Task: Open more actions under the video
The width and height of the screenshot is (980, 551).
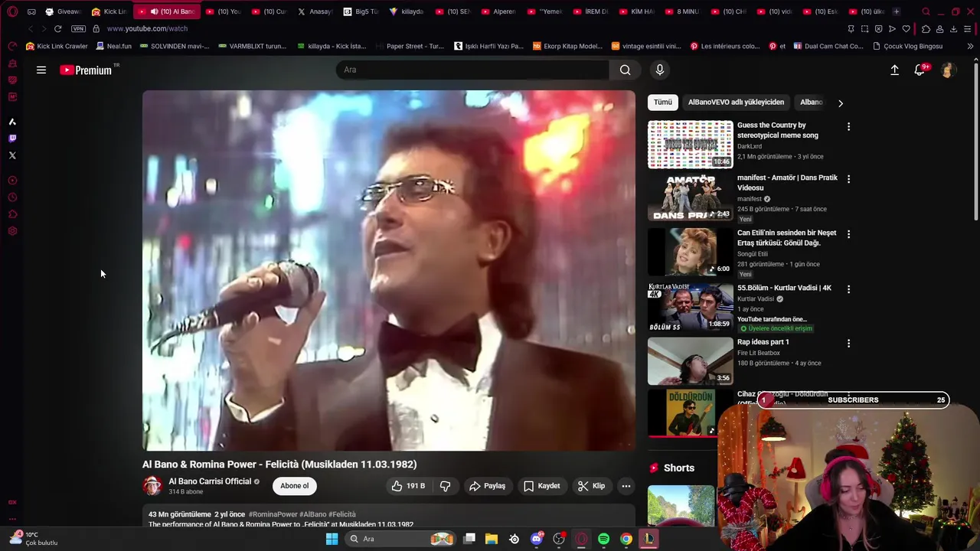Action: (x=626, y=486)
